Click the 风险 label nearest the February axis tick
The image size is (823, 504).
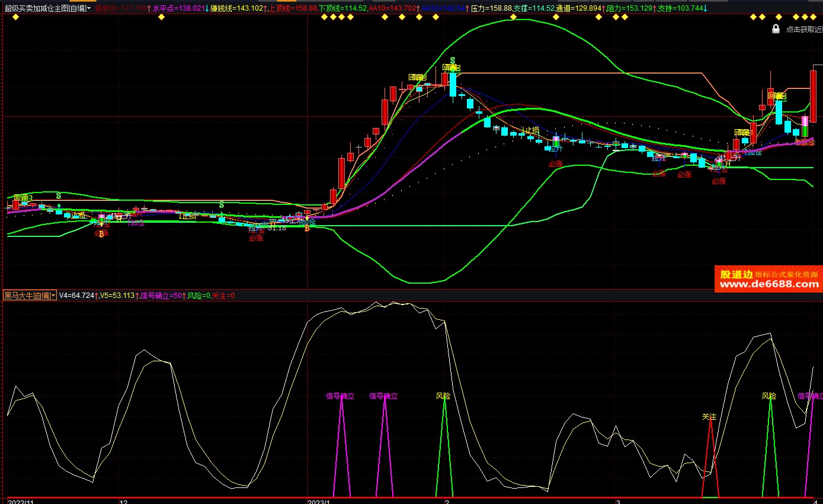[443, 396]
